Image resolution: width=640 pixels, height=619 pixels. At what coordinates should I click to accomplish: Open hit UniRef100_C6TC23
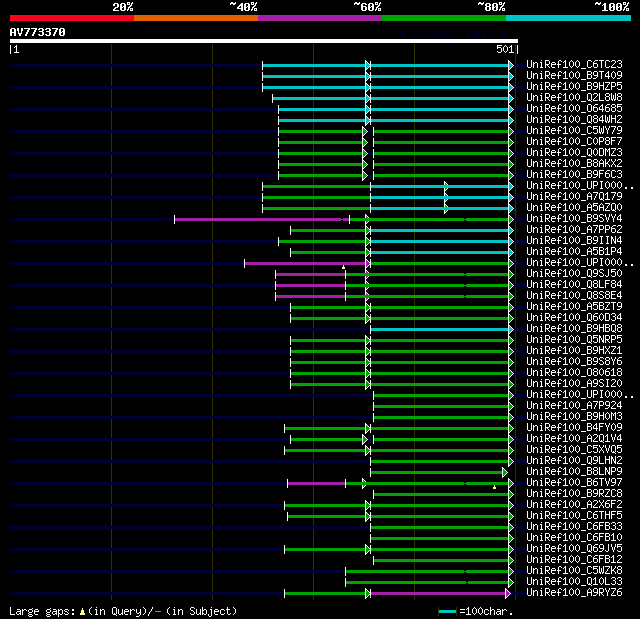pyautogui.click(x=574, y=64)
